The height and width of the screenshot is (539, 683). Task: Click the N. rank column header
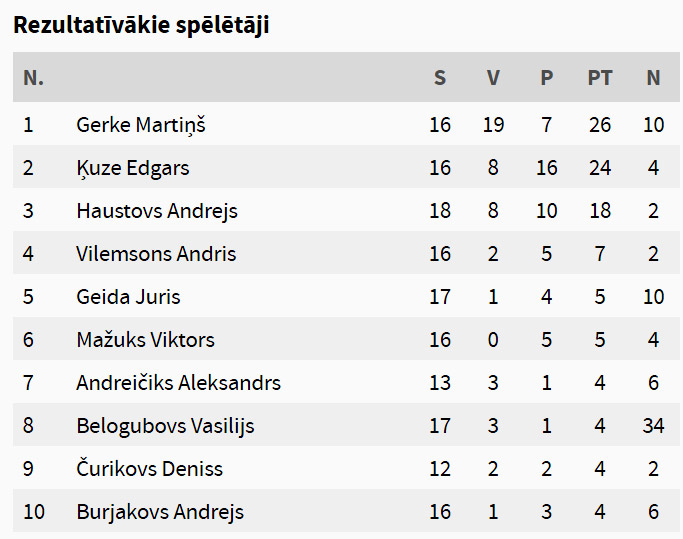point(34,78)
